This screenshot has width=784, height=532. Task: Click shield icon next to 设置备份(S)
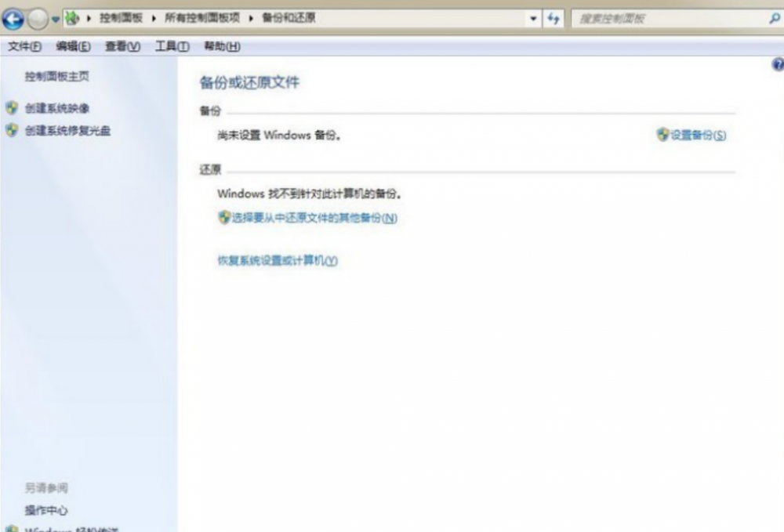(x=662, y=135)
